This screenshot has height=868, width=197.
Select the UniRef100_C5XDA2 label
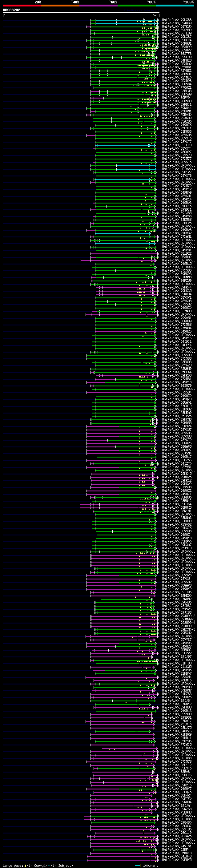tap(177, 257)
